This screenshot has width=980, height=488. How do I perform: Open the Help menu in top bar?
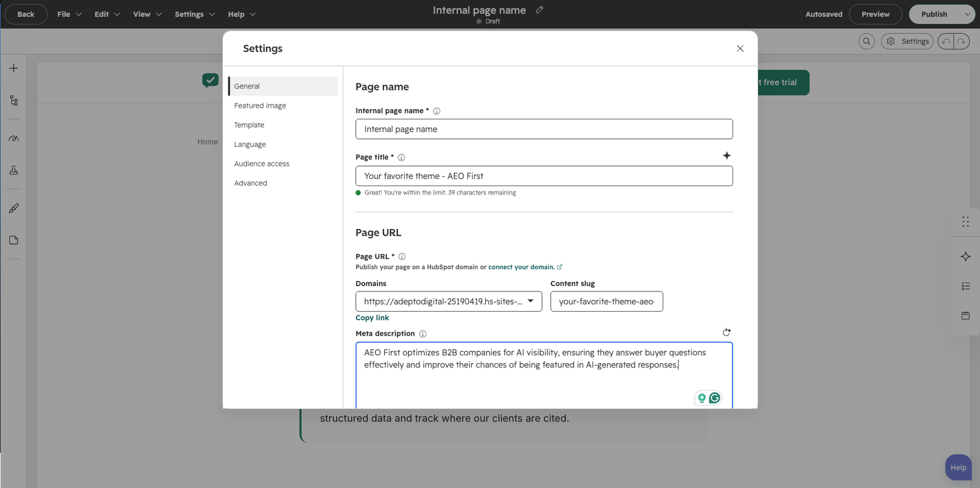coord(242,14)
